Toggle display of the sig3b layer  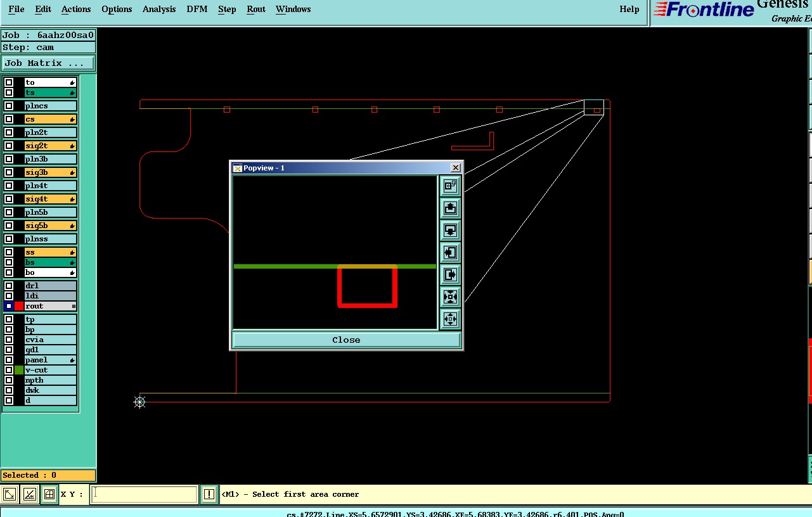pyautogui.click(x=9, y=172)
